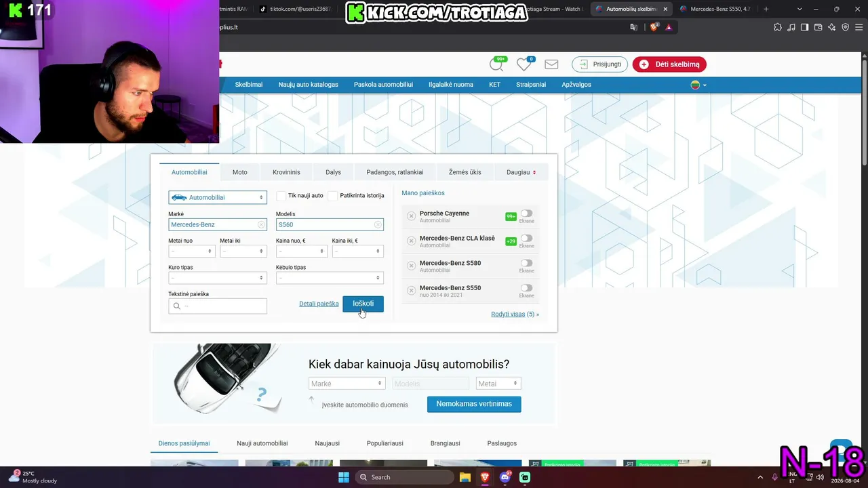Viewport: 868px width, 488px height.
Task: Open the Kaina nuo price dropdown
Action: point(302,251)
